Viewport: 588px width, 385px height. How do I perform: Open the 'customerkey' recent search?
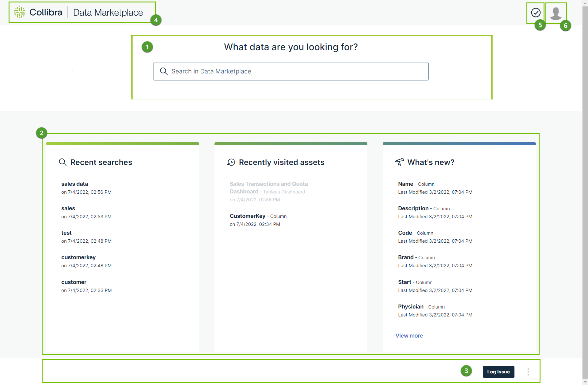tap(78, 257)
